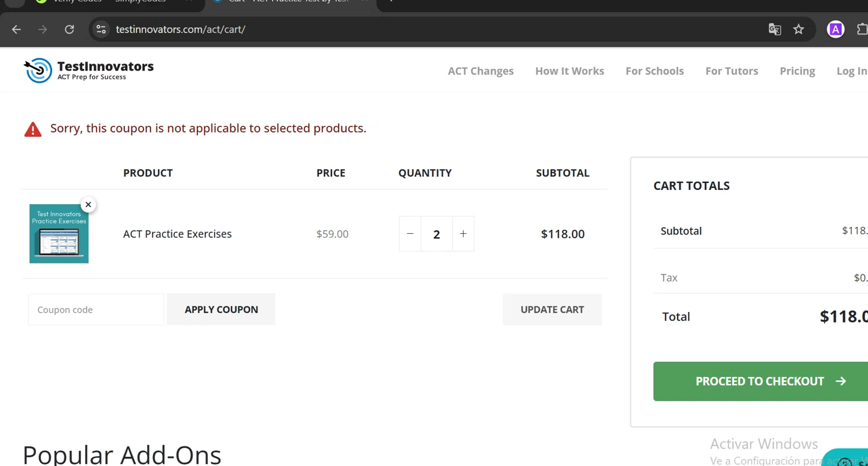This screenshot has width=868, height=466.
Task: Click the Tax label in cart totals
Action: pyautogui.click(x=669, y=278)
